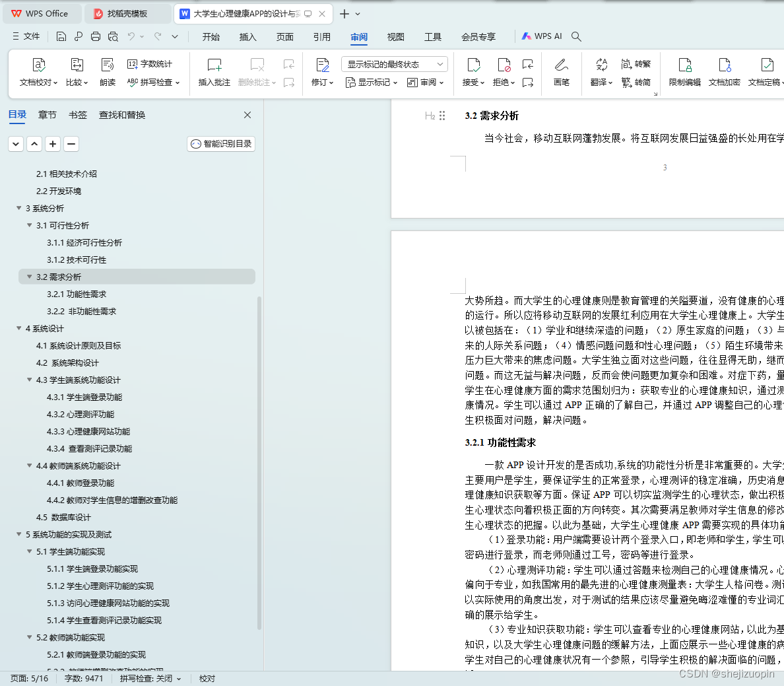Open 文档加密 document encryption
Image resolution: width=784 pixels, height=686 pixels.
point(724,72)
